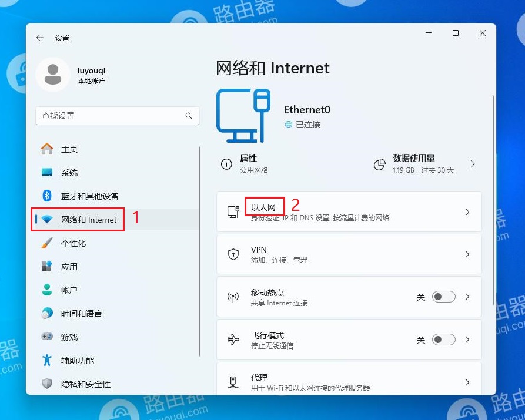Open 蓝牙和其他设备 in the sidebar
This screenshot has width=525, height=420.
(117, 196)
